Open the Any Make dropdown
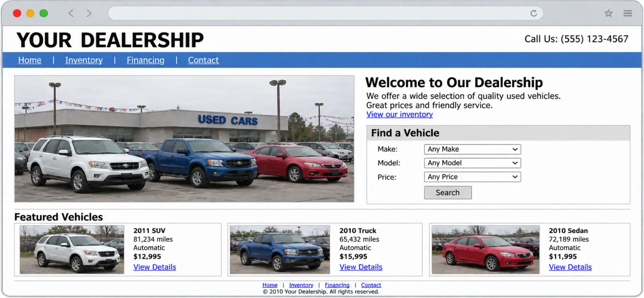 (473, 149)
